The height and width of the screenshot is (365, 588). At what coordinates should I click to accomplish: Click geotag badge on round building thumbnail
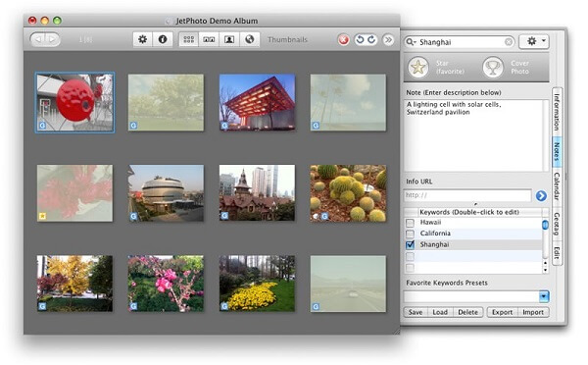click(x=133, y=216)
